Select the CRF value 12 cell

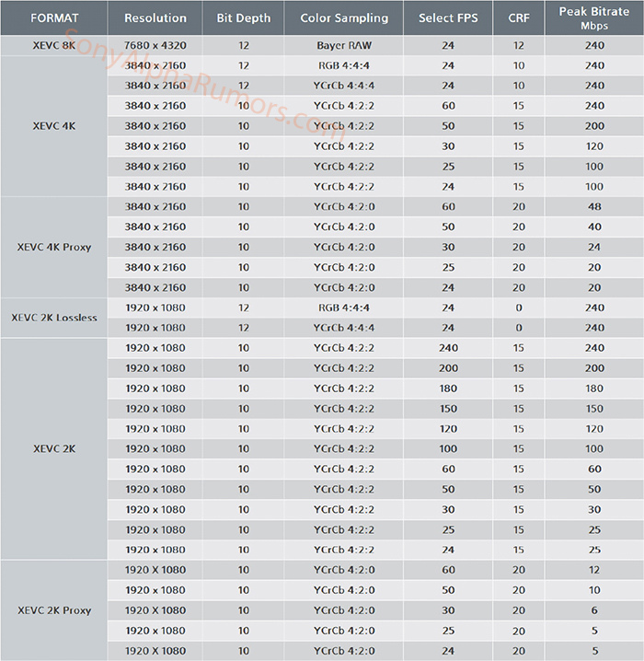[519, 45]
